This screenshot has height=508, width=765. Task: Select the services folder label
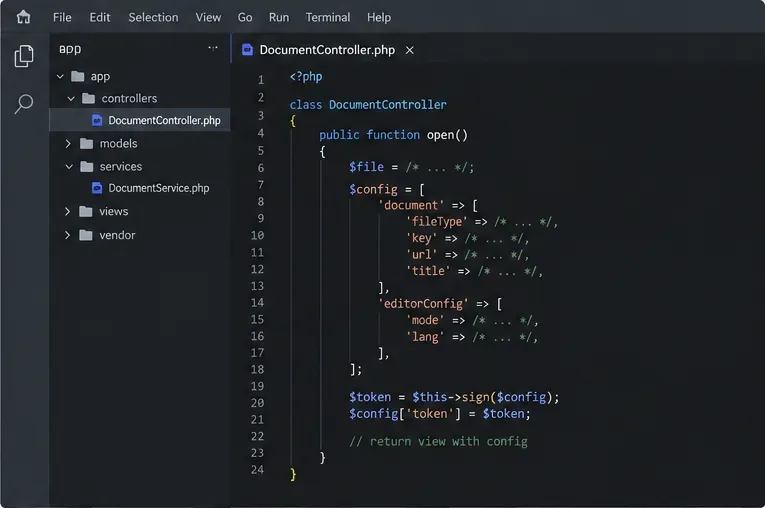pos(121,166)
